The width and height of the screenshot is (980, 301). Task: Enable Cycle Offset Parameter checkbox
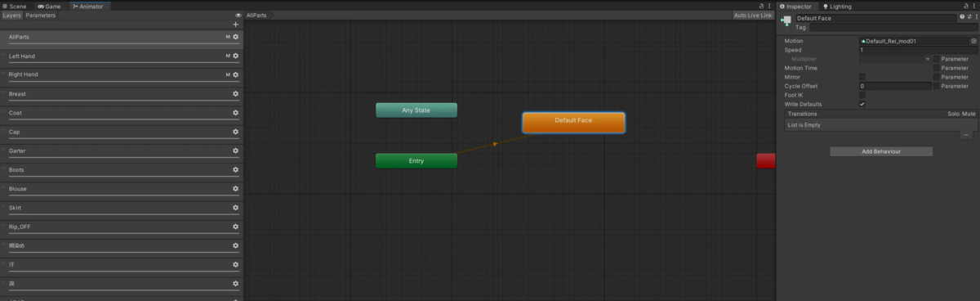(x=937, y=86)
